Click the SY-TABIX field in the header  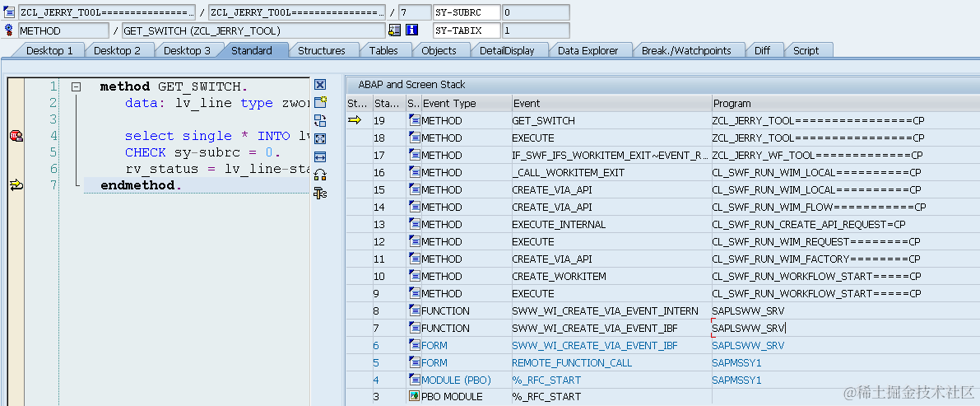467,30
